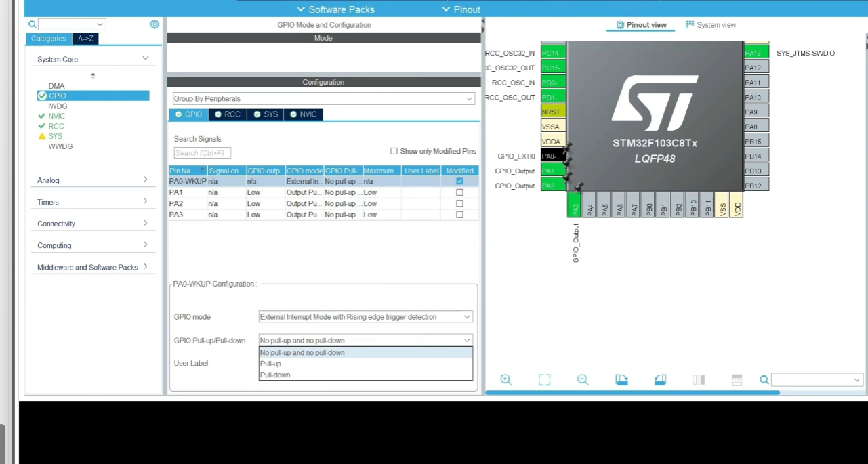Select NVIC in the System Core list
The height and width of the screenshot is (464, 868).
coord(56,116)
